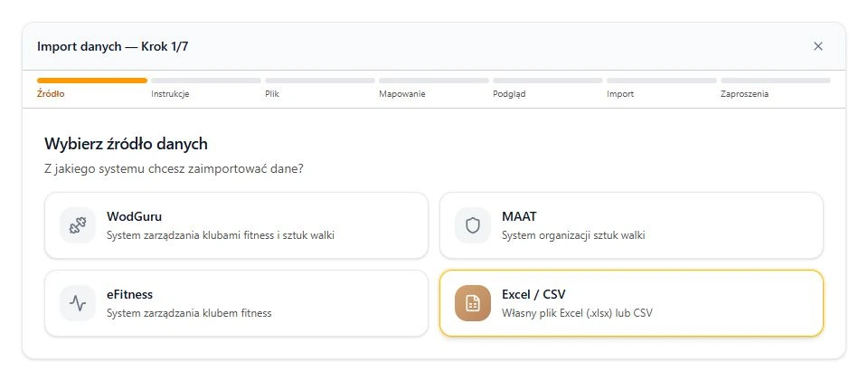Click the "Import danych — Krok 1/7" title
This screenshot has width=868, height=381.
[112, 46]
